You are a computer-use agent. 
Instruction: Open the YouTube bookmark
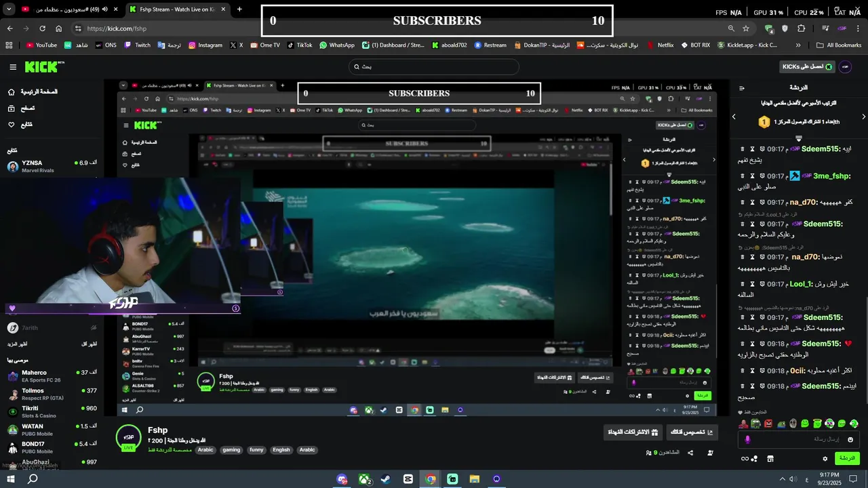42,45
